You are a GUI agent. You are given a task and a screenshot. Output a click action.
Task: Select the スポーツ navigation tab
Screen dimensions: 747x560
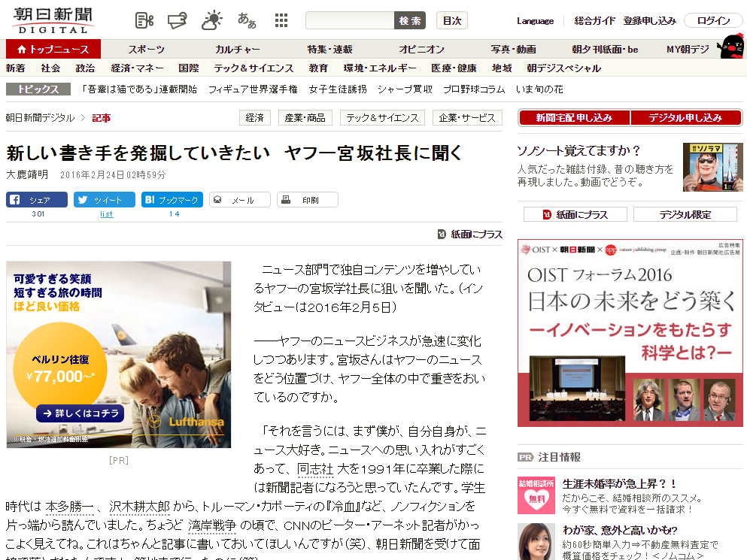coord(146,50)
